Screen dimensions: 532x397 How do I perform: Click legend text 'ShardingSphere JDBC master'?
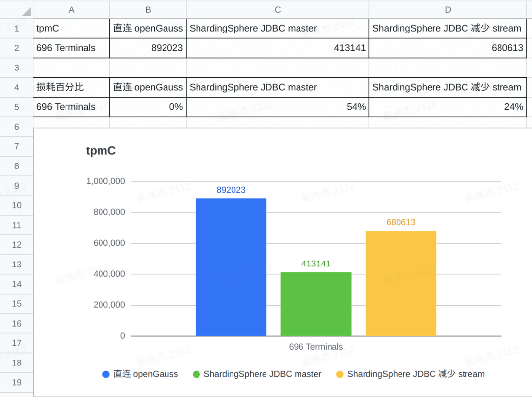[262, 374]
